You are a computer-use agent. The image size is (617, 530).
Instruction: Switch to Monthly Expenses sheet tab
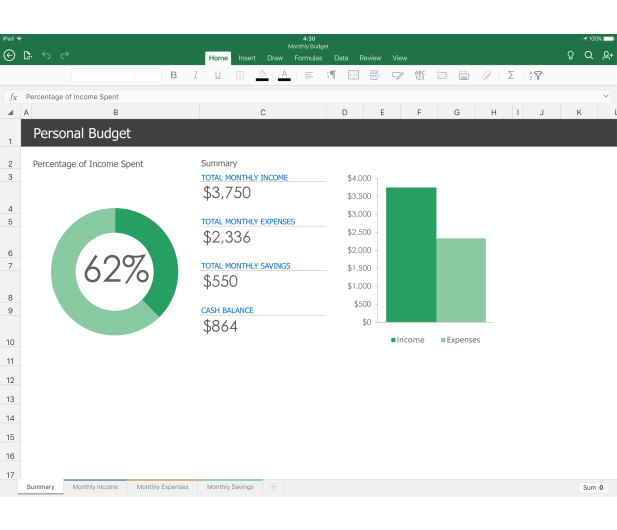tap(163, 487)
